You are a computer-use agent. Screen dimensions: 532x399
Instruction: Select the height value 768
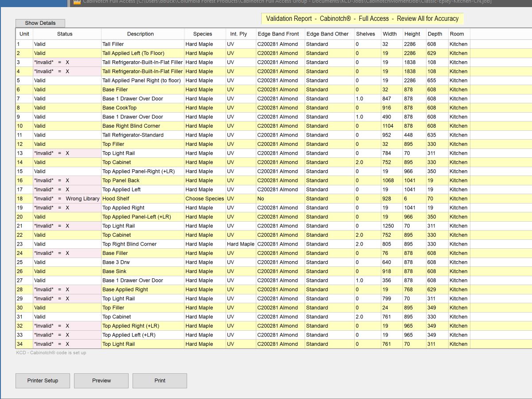click(414, 289)
